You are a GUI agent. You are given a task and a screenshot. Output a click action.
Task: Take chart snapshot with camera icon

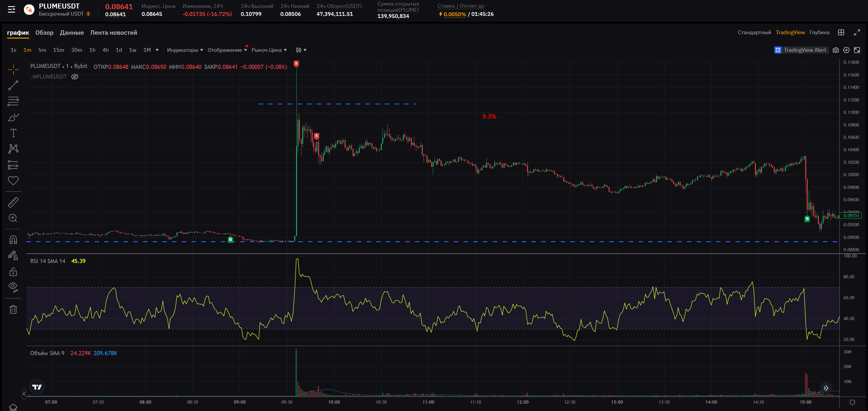coord(836,50)
